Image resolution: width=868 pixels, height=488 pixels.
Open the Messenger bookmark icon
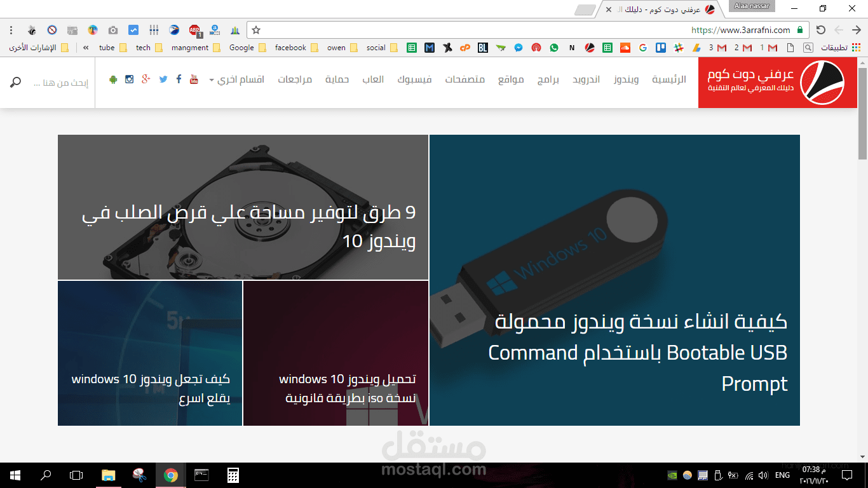[519, 48]
